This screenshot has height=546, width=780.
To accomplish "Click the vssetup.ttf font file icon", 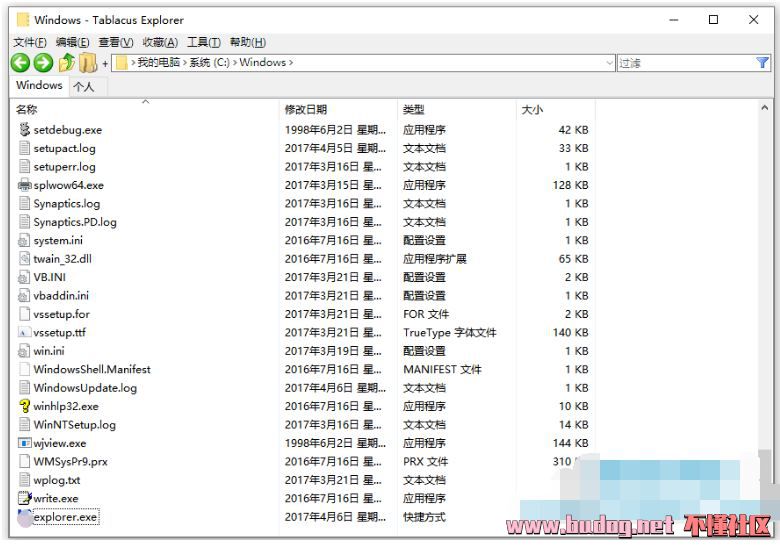I will [x=24, y=332].
